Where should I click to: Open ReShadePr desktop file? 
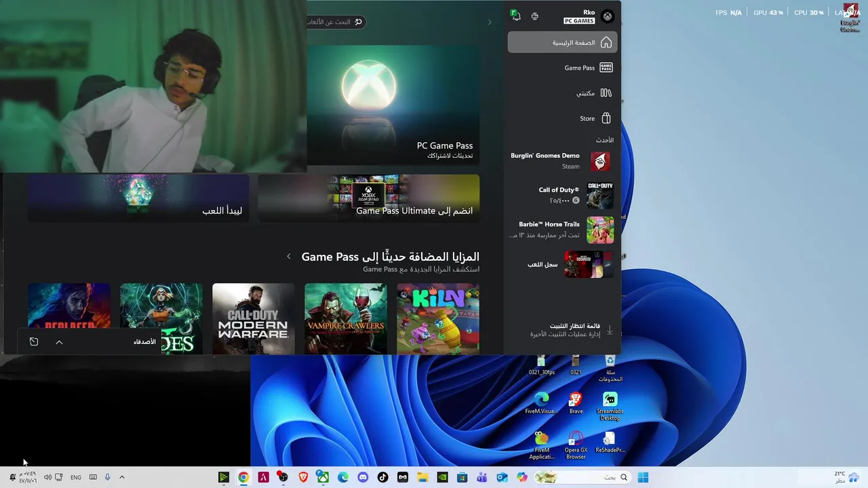(610, 442)
